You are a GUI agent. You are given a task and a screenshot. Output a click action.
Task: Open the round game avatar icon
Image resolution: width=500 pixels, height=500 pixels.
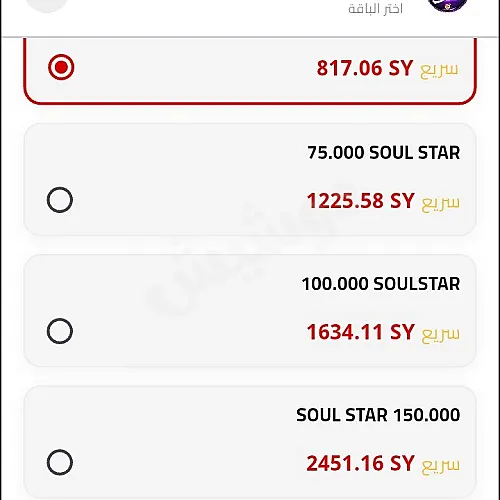pyautogui.click(x=448, y=4)
